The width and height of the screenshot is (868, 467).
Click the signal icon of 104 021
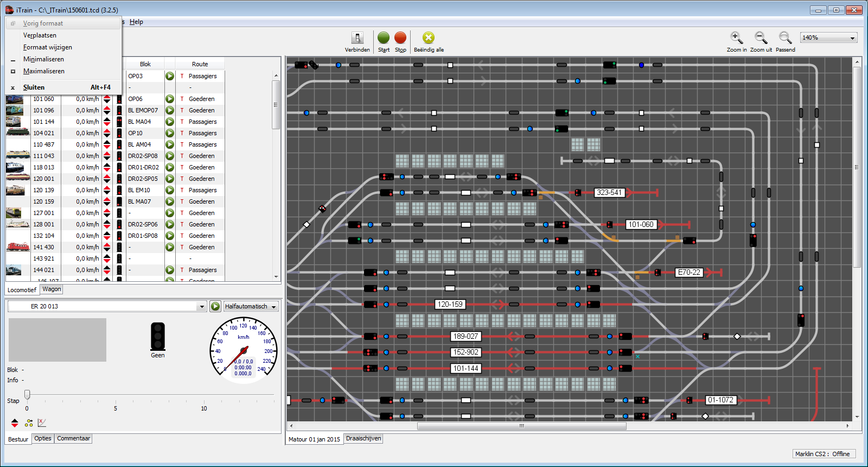(x=119, y=133)
